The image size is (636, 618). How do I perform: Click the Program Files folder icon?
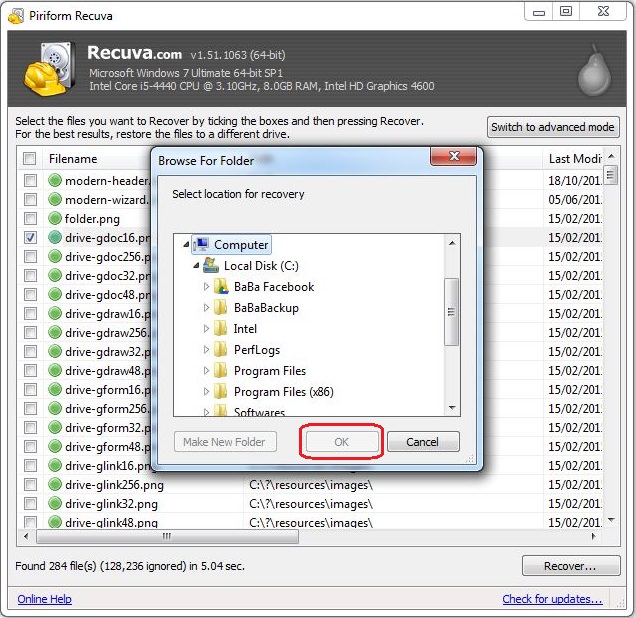tap(220, 370)
